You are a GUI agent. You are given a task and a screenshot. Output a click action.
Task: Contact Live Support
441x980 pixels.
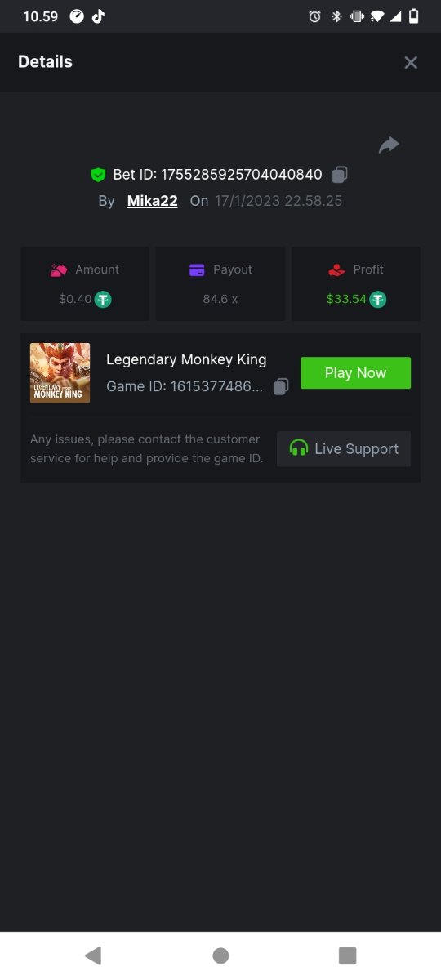click(344, 448)
